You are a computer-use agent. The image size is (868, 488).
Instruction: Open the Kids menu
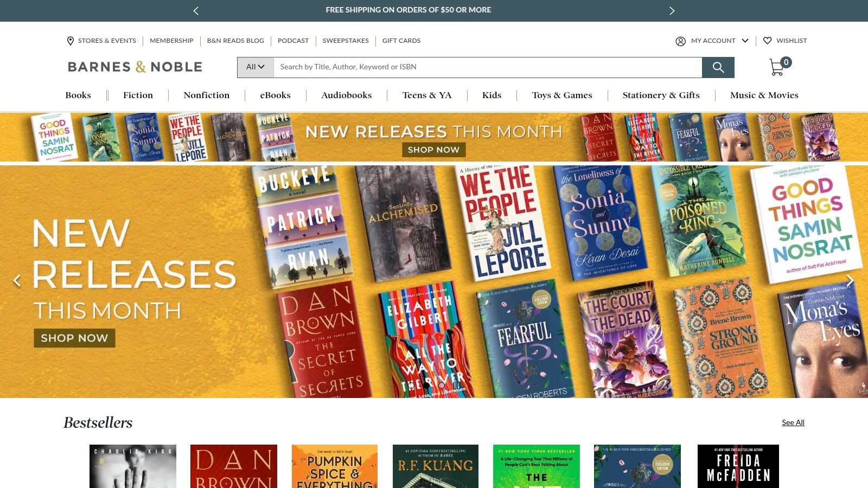(x=492, y=95)
